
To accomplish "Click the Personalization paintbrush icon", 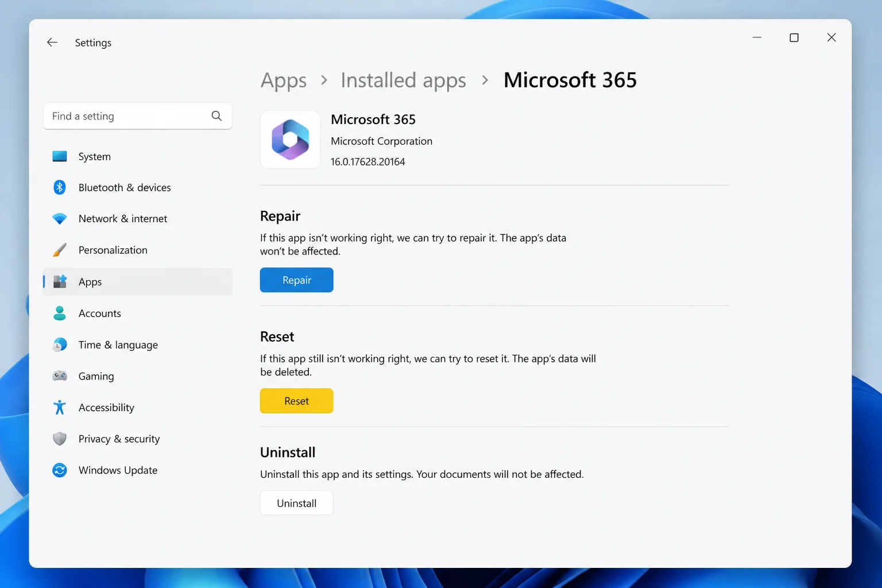I will (x=60, y=250).
